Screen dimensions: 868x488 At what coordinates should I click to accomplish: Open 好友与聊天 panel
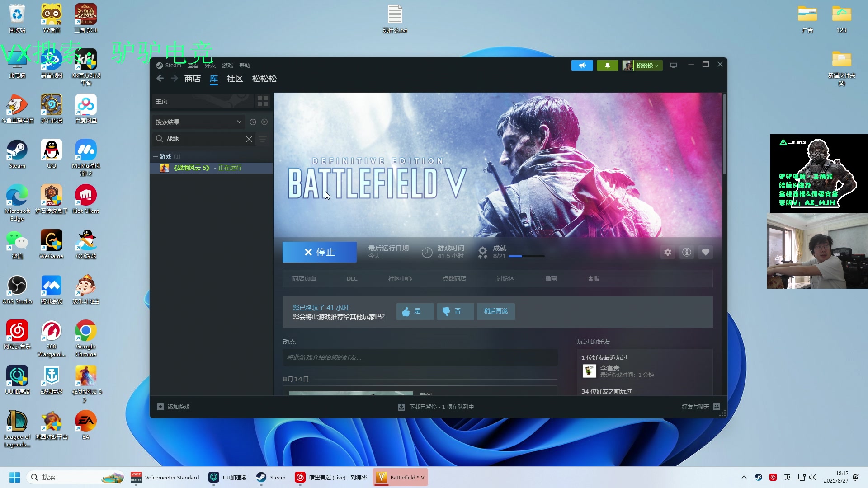point(701,407)
